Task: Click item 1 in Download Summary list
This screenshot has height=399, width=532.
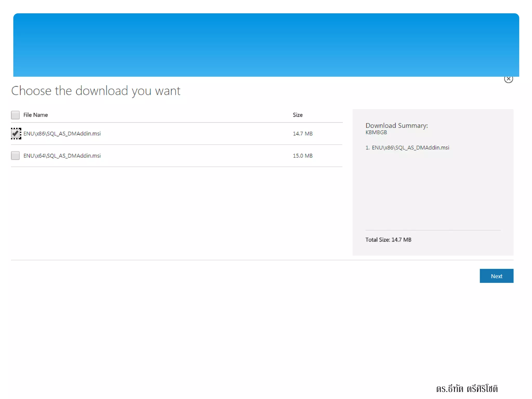Action: point(407,148)
